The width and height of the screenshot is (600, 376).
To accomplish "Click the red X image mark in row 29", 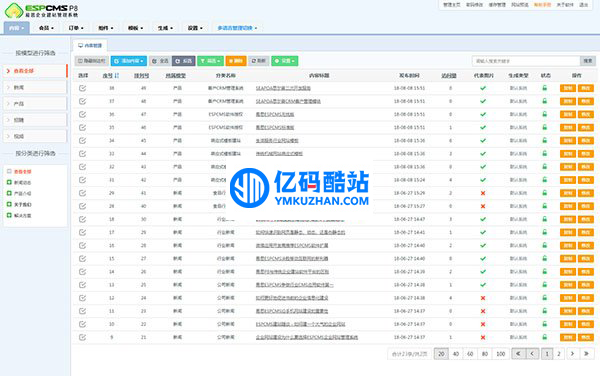I will click(483, 193).
